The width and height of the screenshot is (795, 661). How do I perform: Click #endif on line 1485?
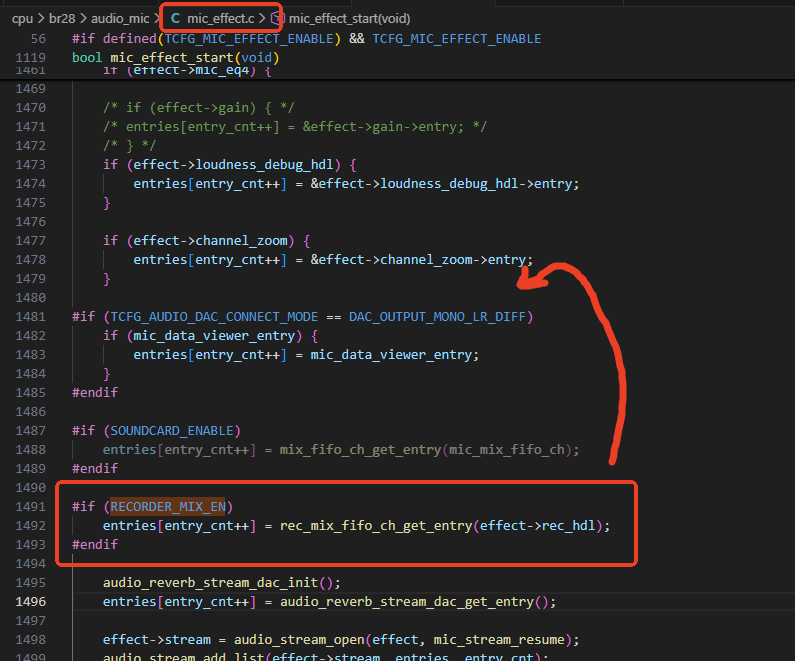[95, 393]
